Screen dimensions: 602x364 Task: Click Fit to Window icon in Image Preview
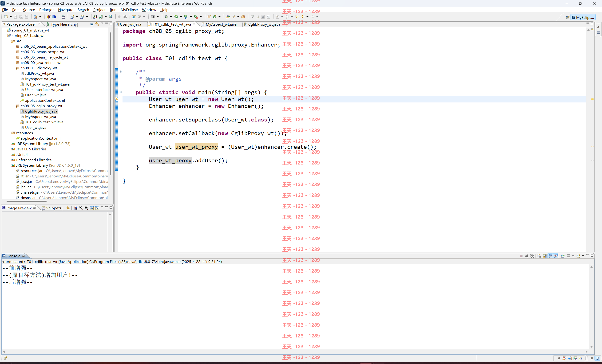tap(97, 208)
